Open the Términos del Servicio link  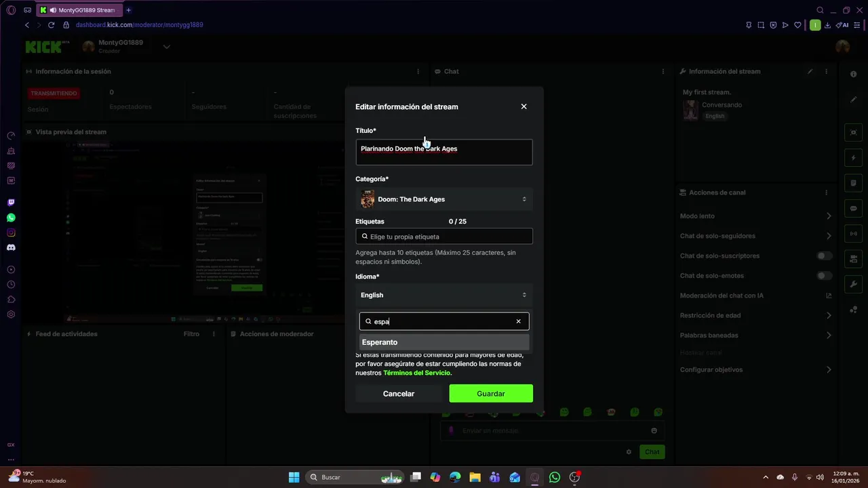tap(416, 373)
